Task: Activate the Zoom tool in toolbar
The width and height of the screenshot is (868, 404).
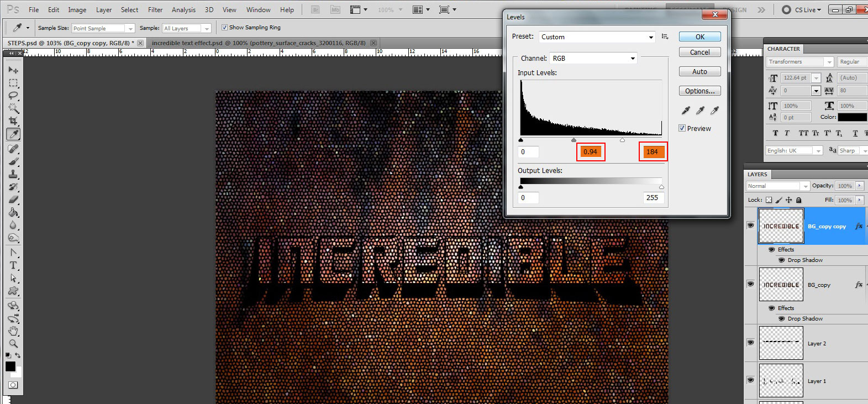Action: point(13,343)
